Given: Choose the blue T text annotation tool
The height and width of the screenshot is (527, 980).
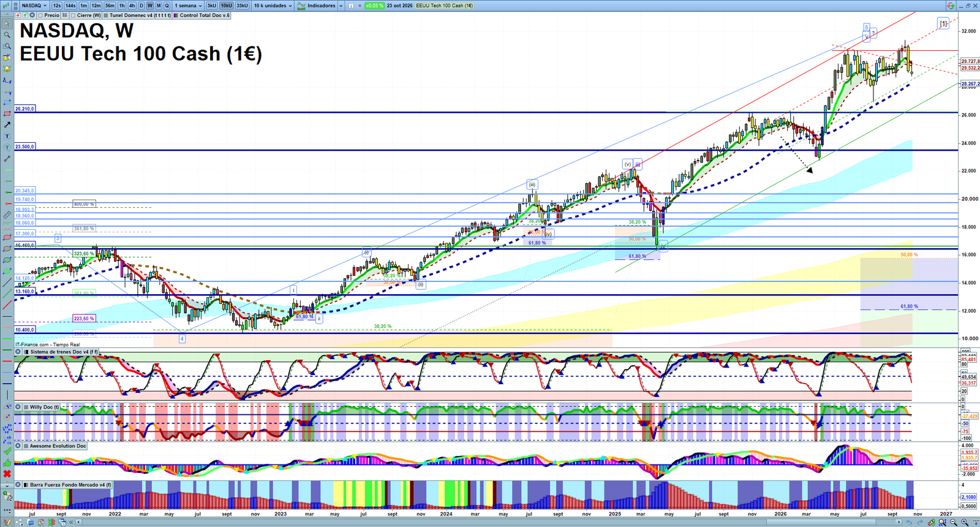Looking at the screenshot, I should tap(7, 136).
